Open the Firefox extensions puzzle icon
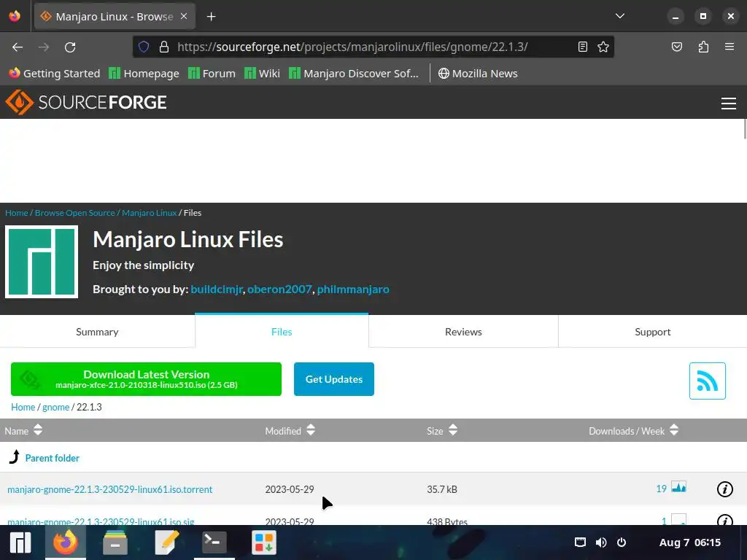Viewport: 747px width, 560px height. click(703, 47)
